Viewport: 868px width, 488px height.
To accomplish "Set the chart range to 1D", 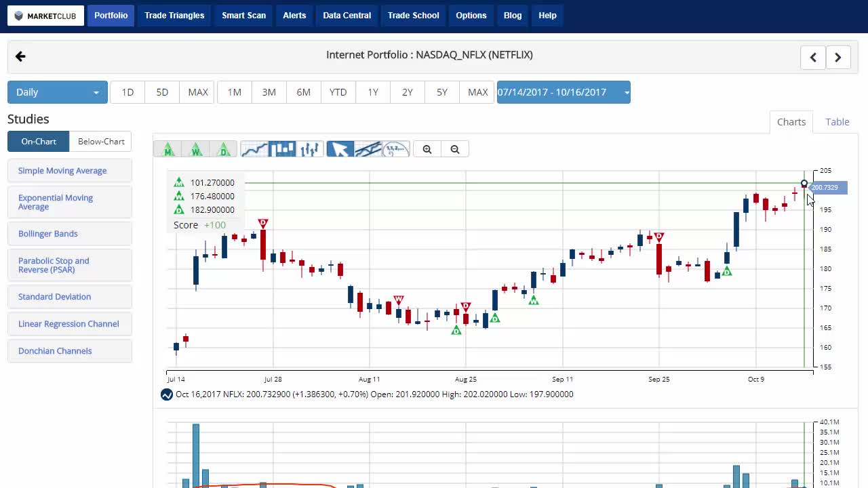I will pos(127,92).
